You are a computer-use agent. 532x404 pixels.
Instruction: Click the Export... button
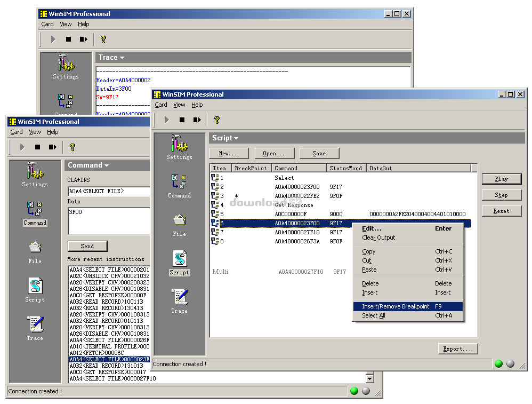(458, 349)
